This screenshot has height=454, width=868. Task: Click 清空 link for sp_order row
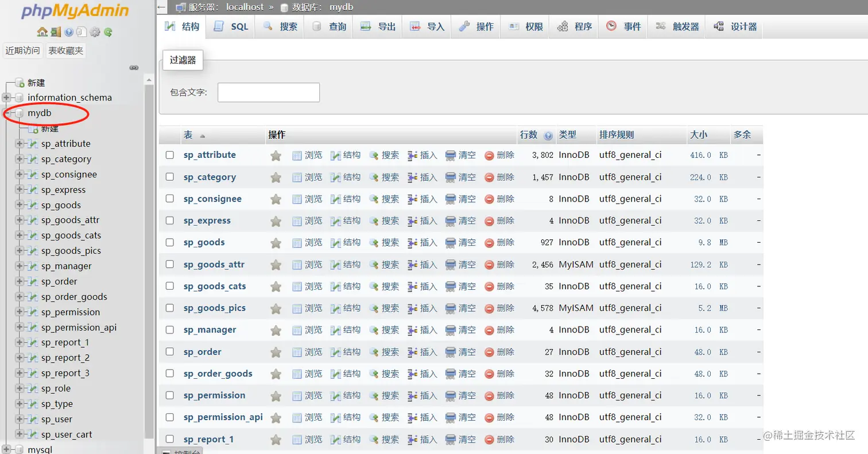coord(467,352)
